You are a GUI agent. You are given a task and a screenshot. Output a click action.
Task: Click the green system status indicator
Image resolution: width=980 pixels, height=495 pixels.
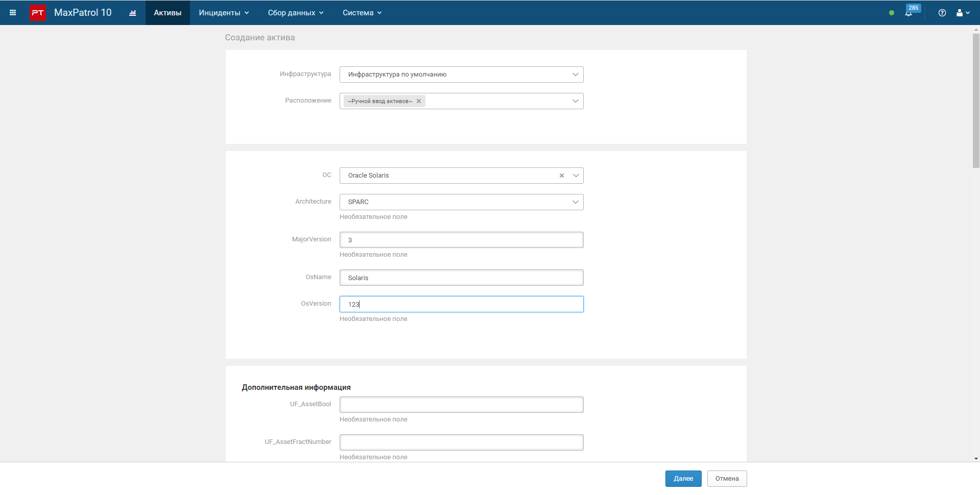[892, 13]
